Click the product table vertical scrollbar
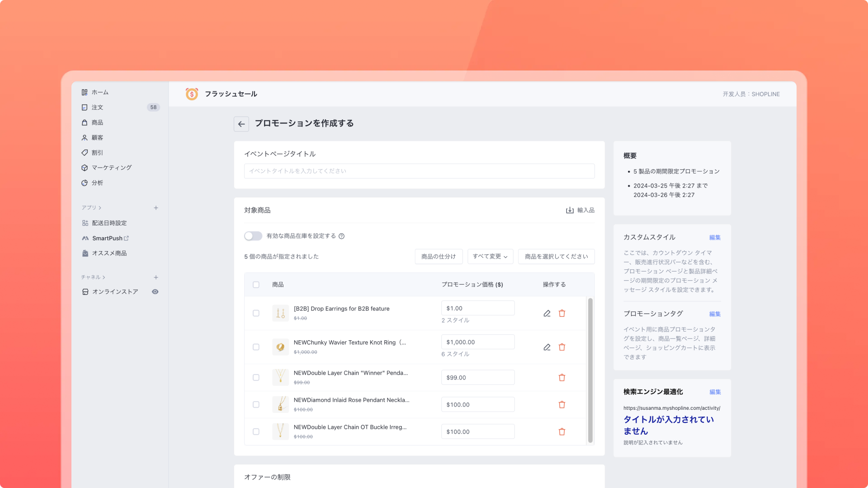868x488 pixels. coord(590,371)
